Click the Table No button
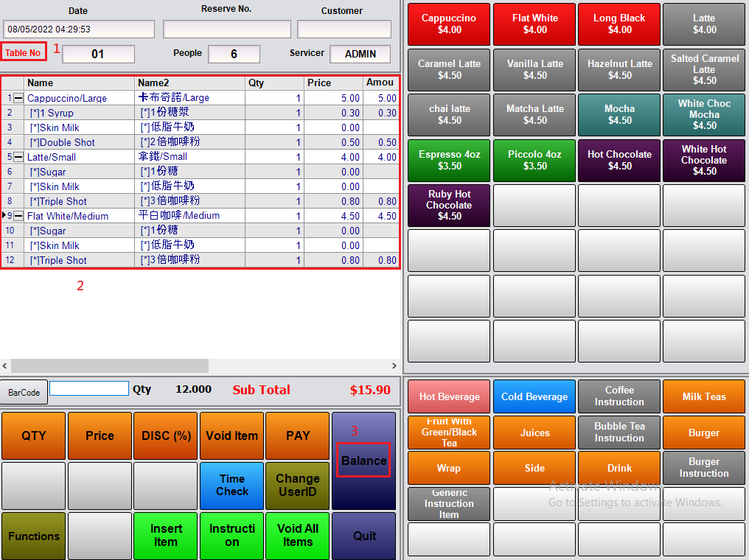 click(x=24, y=52)
